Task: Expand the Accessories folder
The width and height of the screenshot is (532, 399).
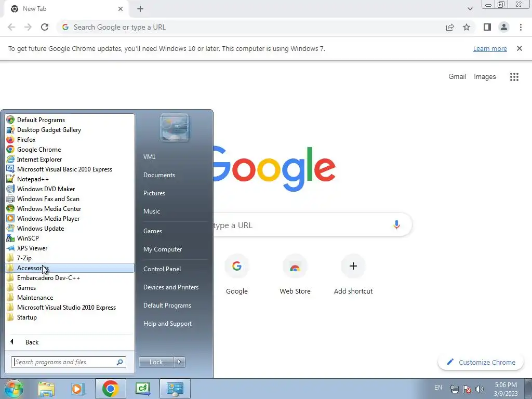Action: (x=70, y=268)
